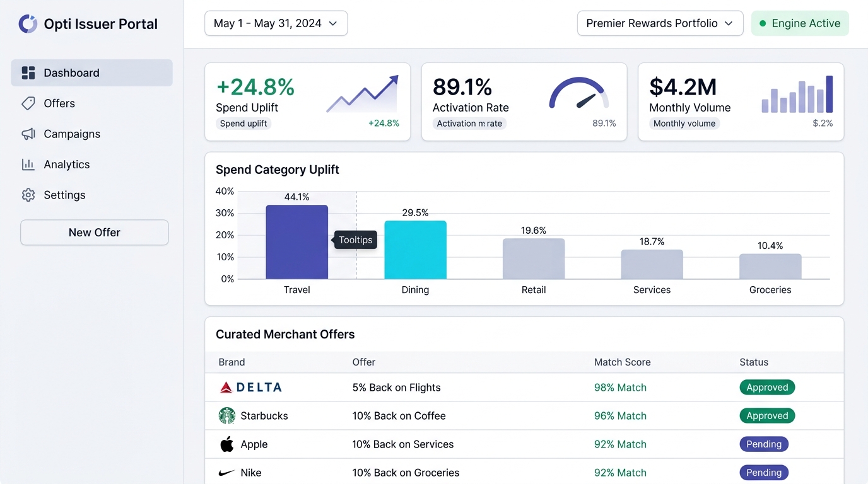Click the Opti Issuer Portal logo icon
Image resolution: width=868 pixels, height=484 pixels.
tap(28, 24)
